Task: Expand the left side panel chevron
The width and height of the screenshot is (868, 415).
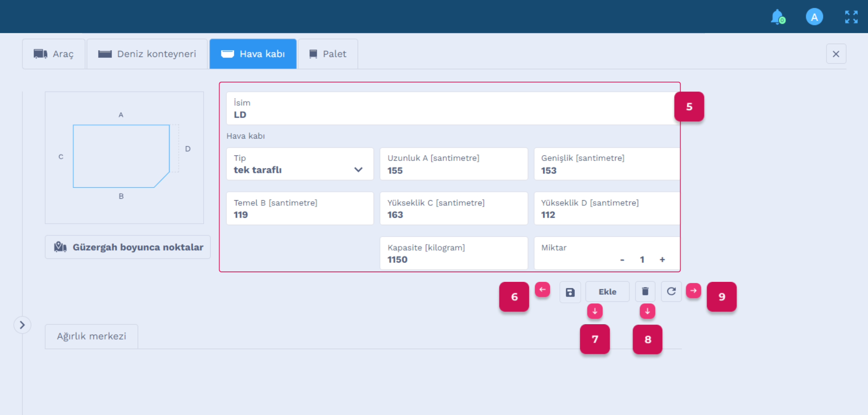Action: point(22,325)
